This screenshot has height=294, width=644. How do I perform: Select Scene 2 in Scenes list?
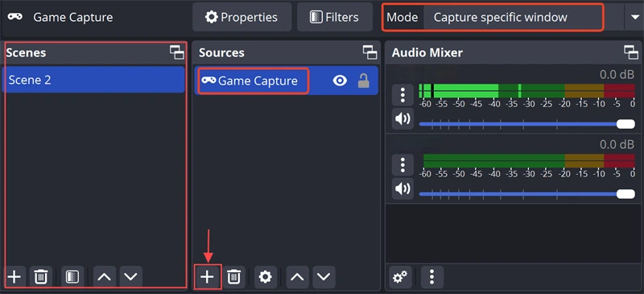point(93,80)
